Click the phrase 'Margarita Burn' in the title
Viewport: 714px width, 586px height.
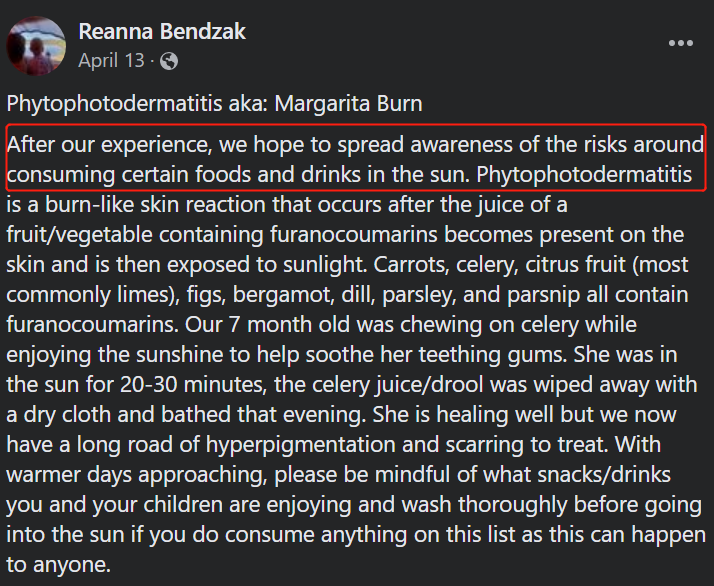tap(348, 103)
